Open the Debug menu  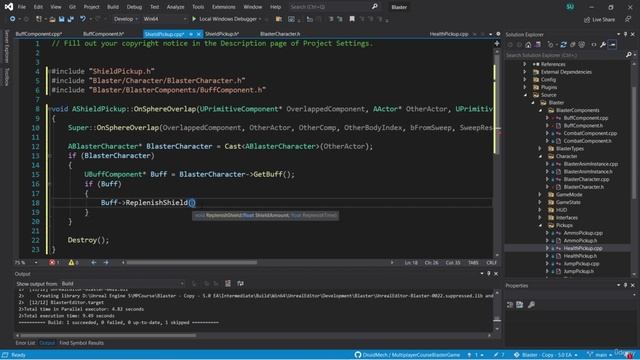134,7
